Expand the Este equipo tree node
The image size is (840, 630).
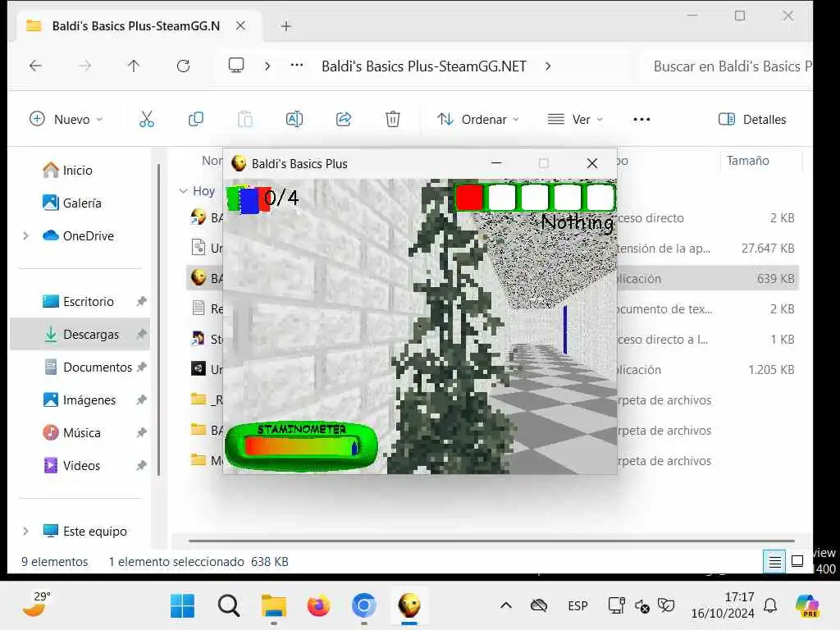pyautogui.click(x=25, y=531)
